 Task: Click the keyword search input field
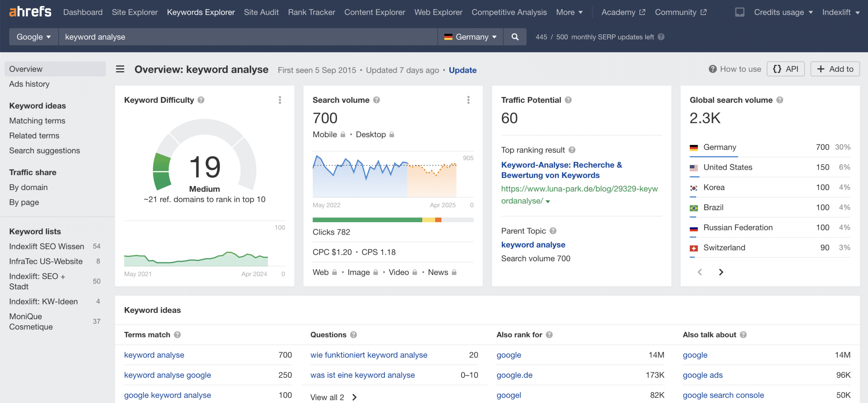[248, 37]
